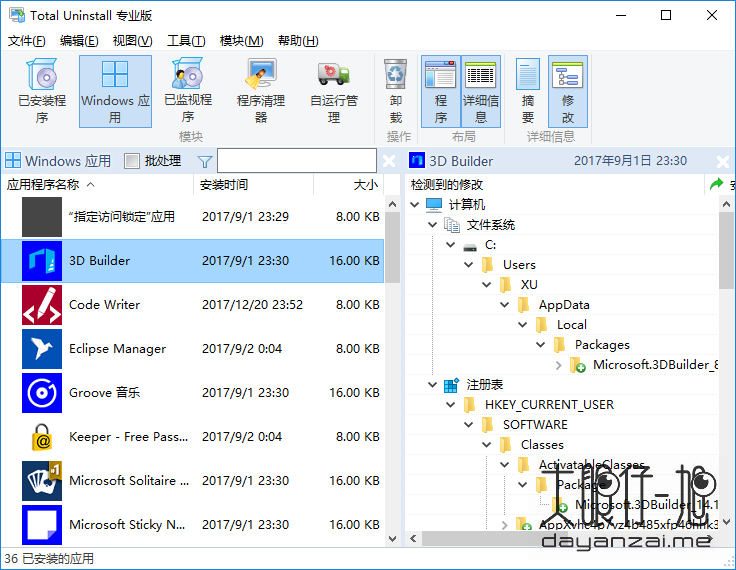Collapse the Classes registry node
736x570 pixels.
point(487,445)
